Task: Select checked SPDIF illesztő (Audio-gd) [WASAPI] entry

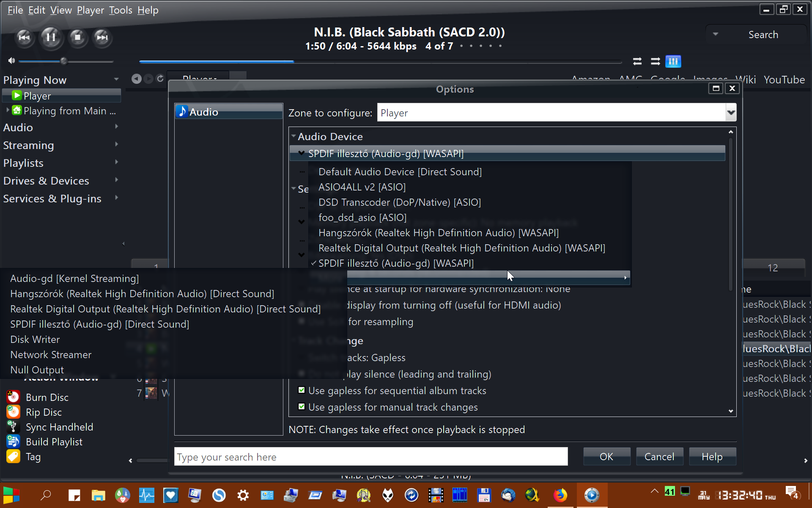Action: 470,263
